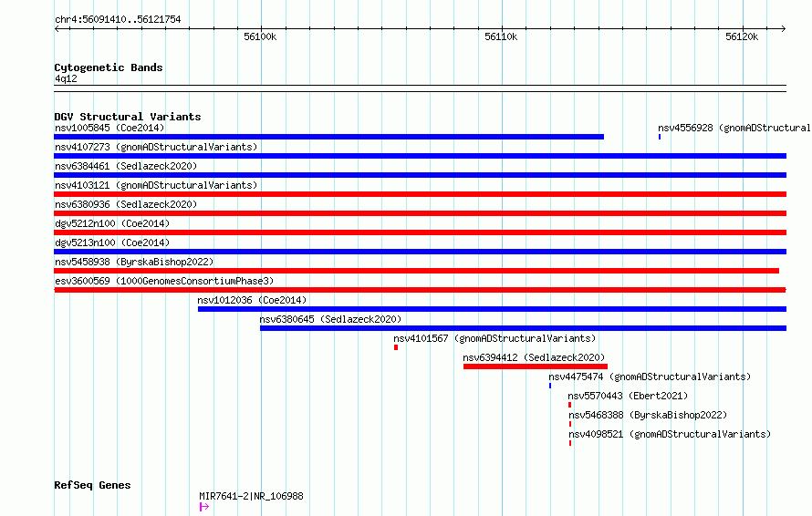The image size is (812, 516).
Task: Click the Cytogenetic Bands track title
Action: tap(109, 67)
